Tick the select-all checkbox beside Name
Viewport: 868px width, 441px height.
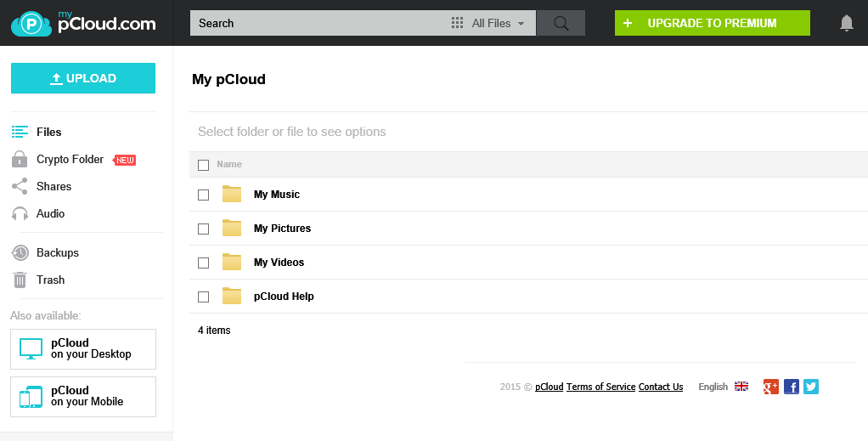click(203, 165)
